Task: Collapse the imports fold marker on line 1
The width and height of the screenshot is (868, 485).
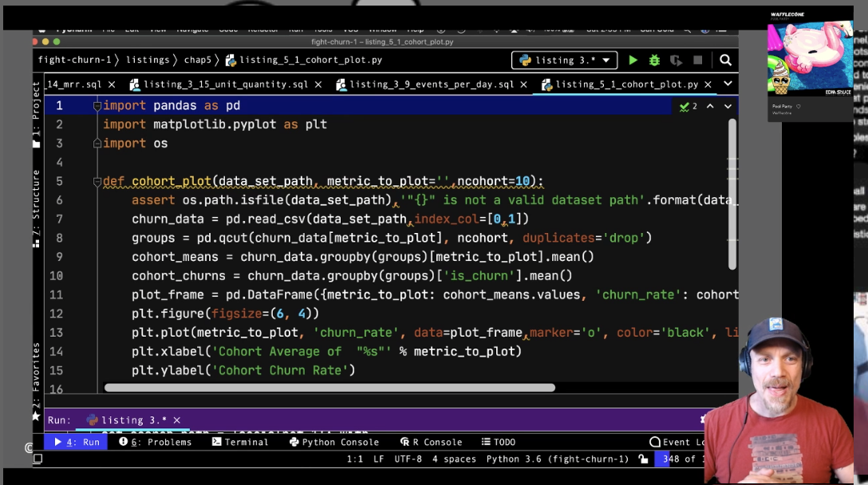Action: [97, 106]
